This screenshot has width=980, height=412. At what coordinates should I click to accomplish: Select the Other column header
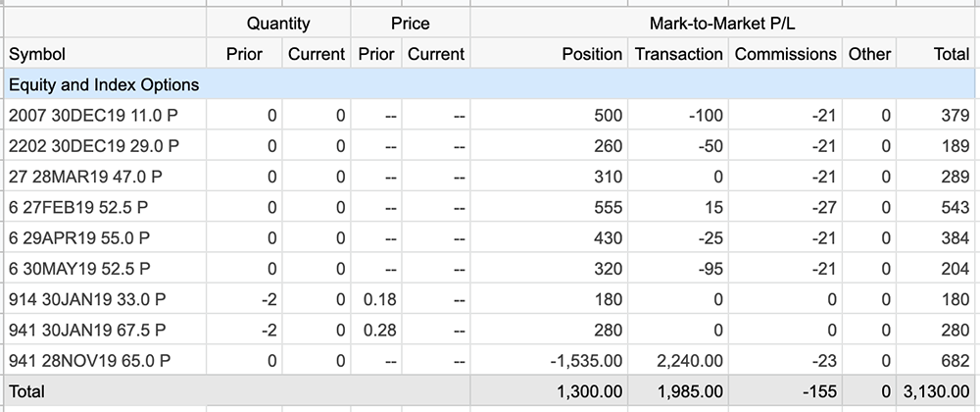[869, 54]
